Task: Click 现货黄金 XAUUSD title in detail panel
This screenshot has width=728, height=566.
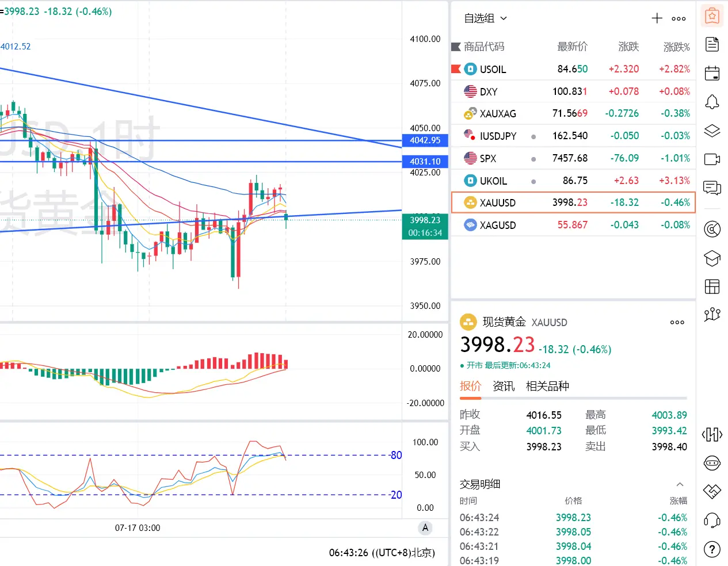Action: 524,322
